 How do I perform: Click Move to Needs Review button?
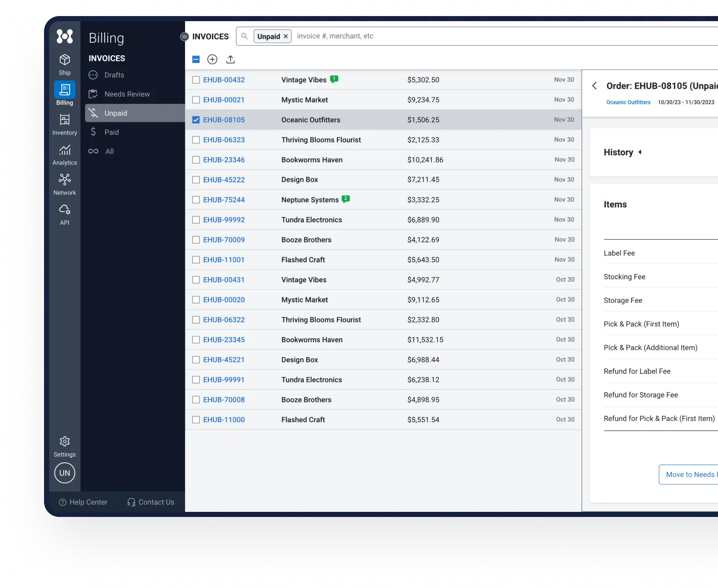point(689,475)
